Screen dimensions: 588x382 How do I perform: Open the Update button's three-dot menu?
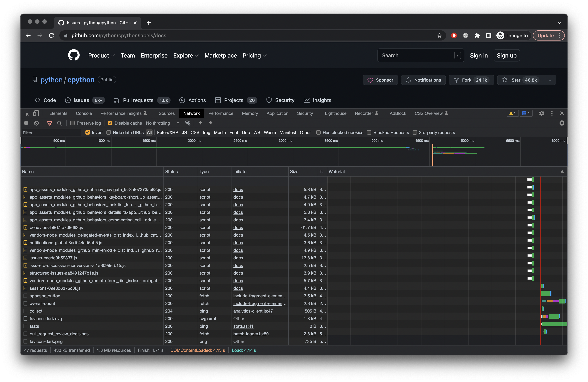pos(560,35)
